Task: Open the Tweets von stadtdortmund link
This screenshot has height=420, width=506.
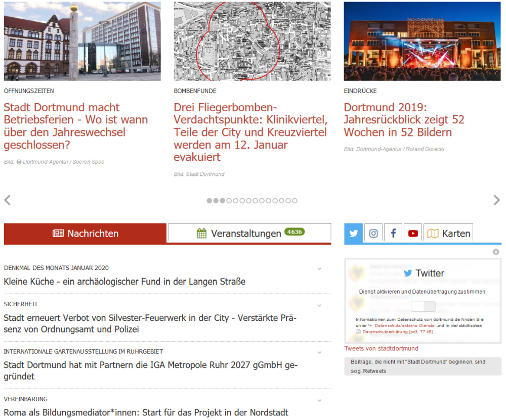Action: click(381, 349)
